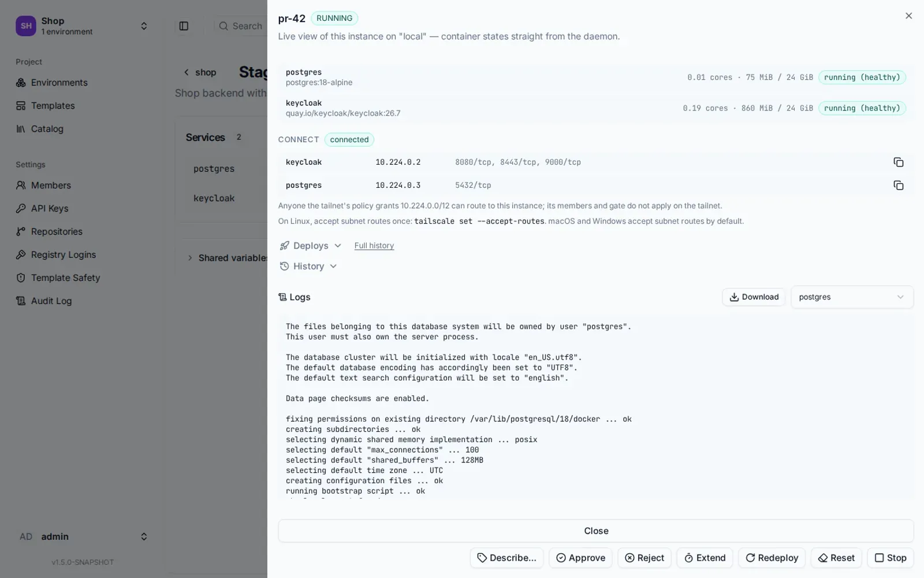The height and width of the screenshot is (578, 924).
Task: Click the Logs section icon
Action: [x=282, y=297]
